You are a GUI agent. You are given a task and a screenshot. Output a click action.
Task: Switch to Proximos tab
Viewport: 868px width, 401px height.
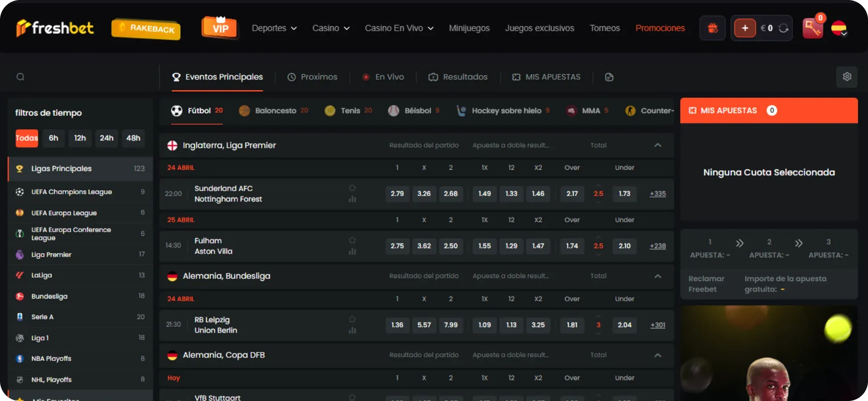coord(312,77)
